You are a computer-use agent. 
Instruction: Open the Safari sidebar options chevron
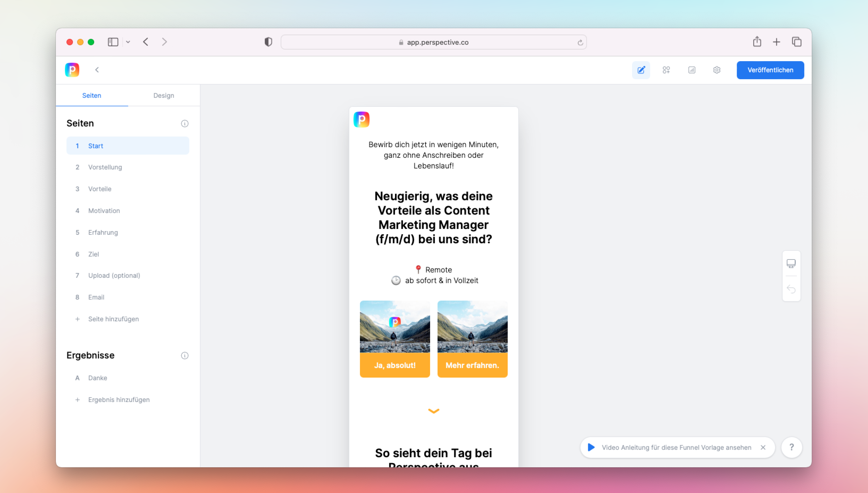[x=128, y=42]
